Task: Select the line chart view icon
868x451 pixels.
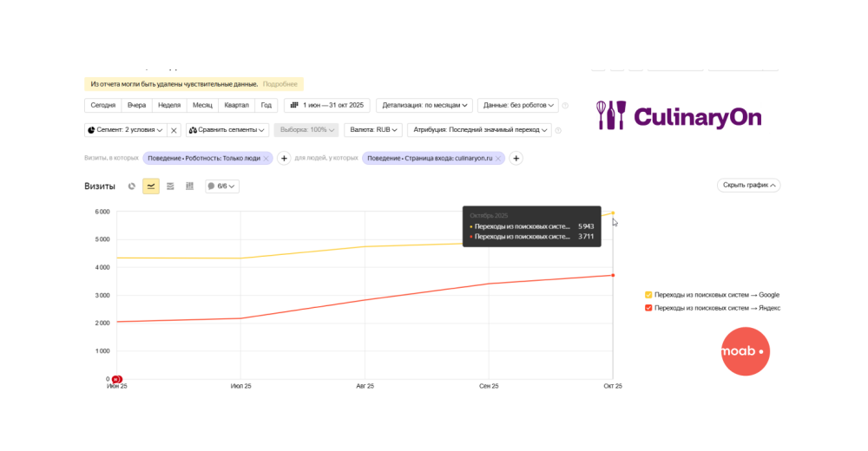Action: pos(151,186)
